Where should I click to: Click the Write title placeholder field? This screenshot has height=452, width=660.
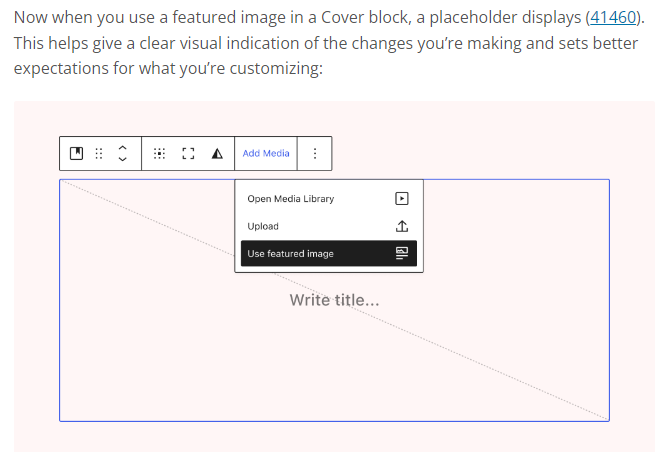pos(334,300)
